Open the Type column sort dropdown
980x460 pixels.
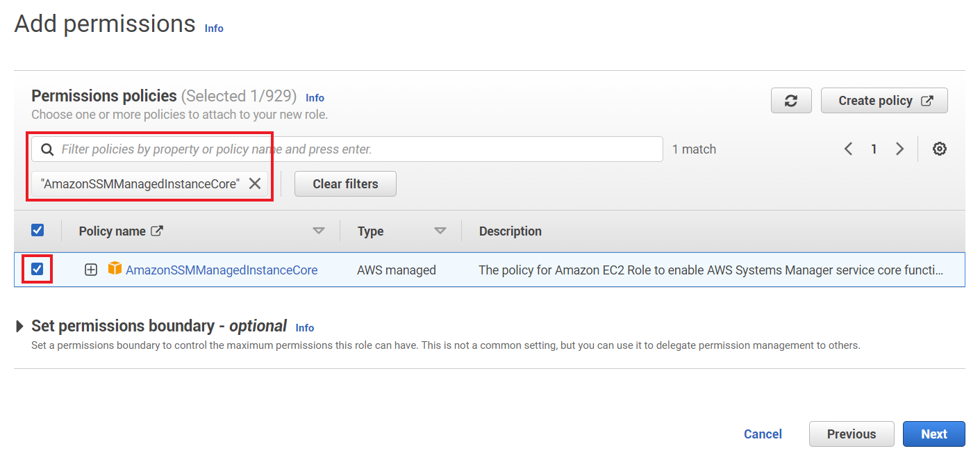[440, 230]
